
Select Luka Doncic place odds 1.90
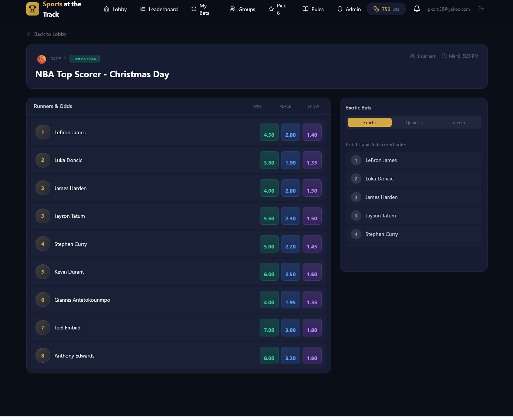point(290,160)
